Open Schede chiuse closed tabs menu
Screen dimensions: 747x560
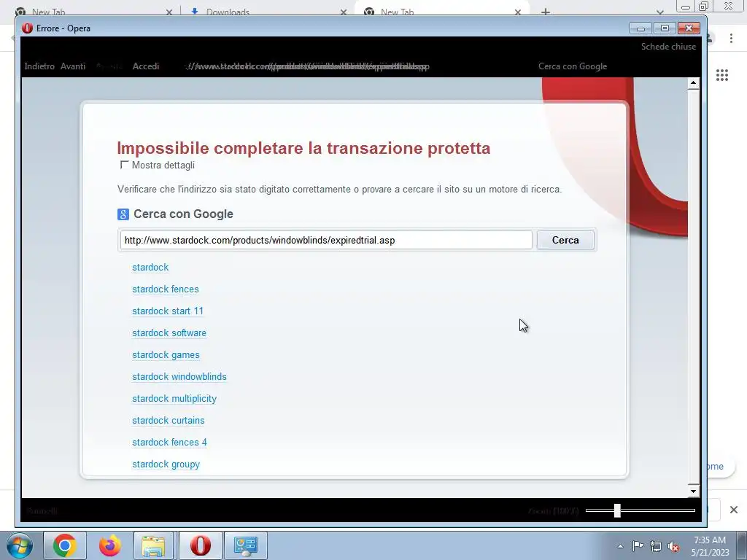(668, 46)
